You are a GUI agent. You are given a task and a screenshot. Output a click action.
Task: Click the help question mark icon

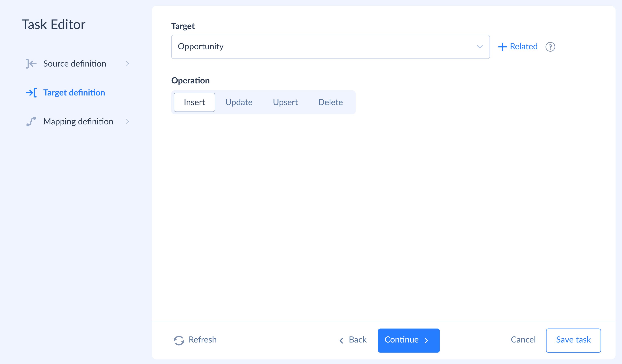(x=550, y=47)
